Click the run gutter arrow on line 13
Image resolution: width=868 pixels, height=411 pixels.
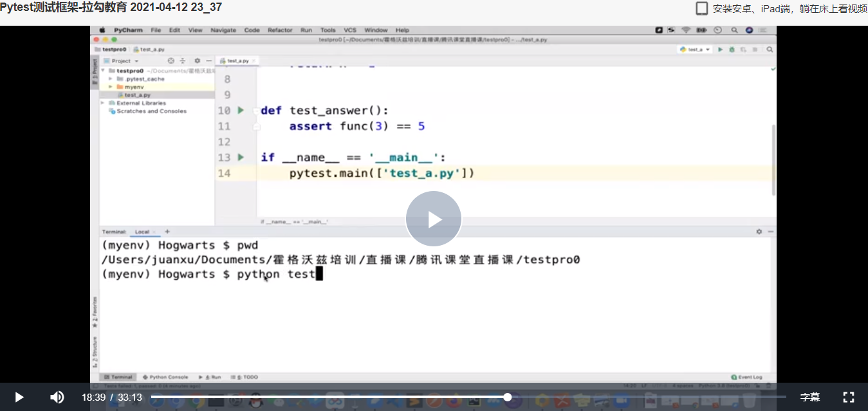pos(241,157)
